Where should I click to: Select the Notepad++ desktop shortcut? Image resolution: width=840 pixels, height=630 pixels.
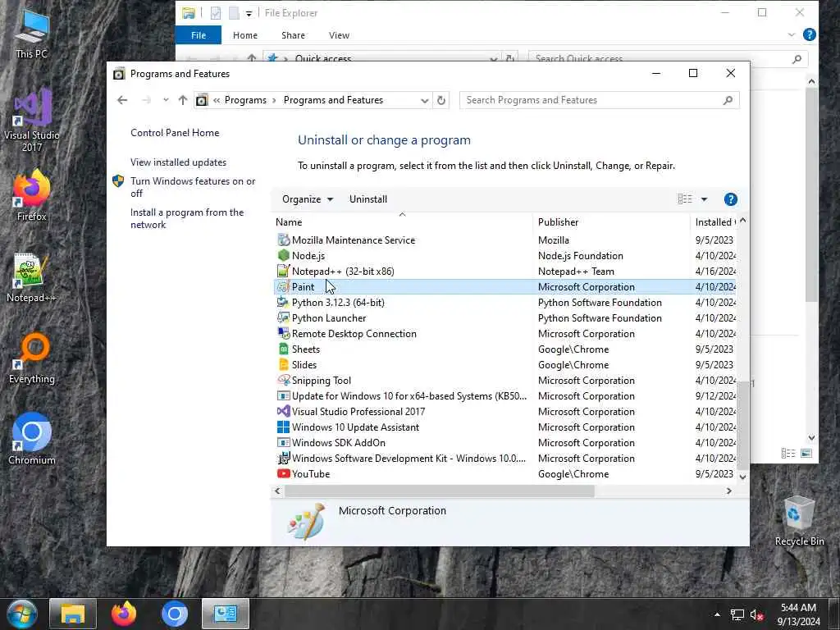click(32, 277)
